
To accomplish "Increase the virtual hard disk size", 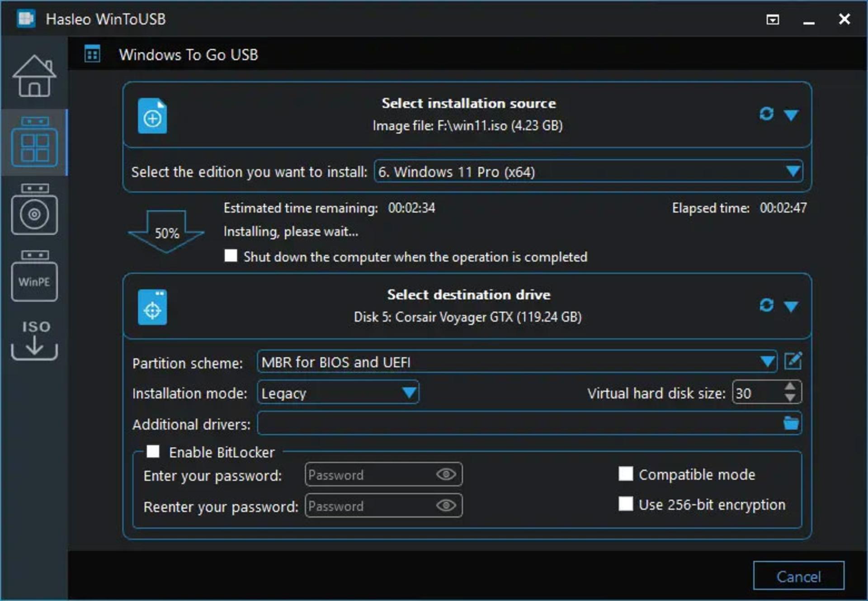I will 790,387.
